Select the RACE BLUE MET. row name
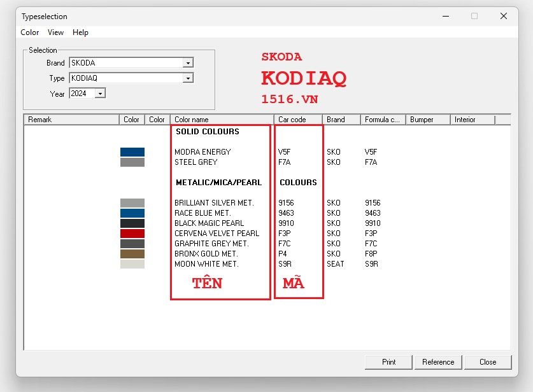 pyautogui.click(x=203, y=213)
